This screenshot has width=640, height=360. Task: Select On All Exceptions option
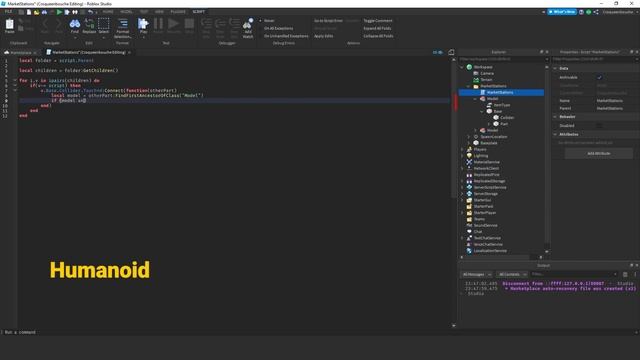click(278, 29)
